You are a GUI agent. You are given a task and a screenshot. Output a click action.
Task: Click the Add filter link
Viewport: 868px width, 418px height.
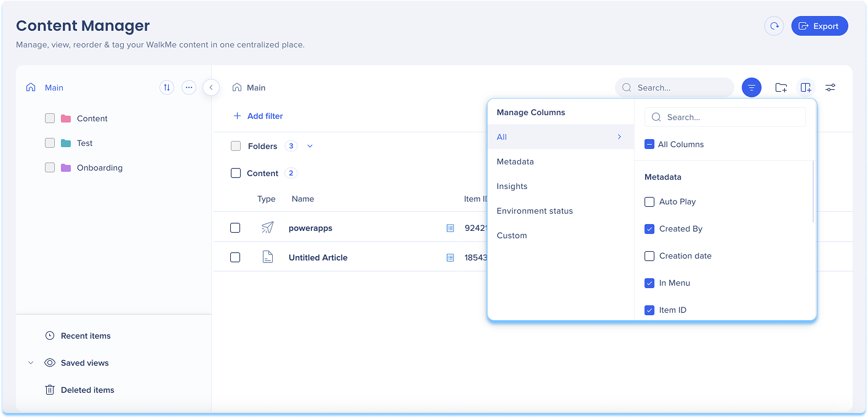coord(258,116)
